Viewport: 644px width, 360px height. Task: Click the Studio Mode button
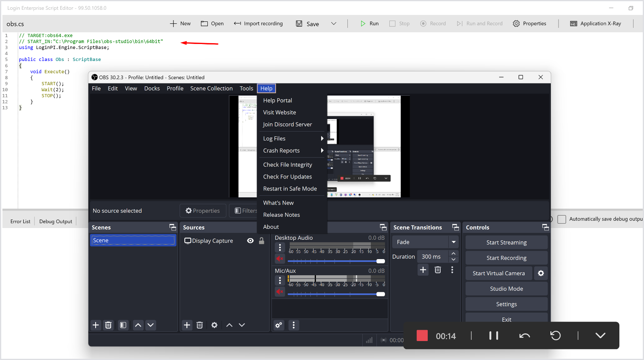(506, 289)
